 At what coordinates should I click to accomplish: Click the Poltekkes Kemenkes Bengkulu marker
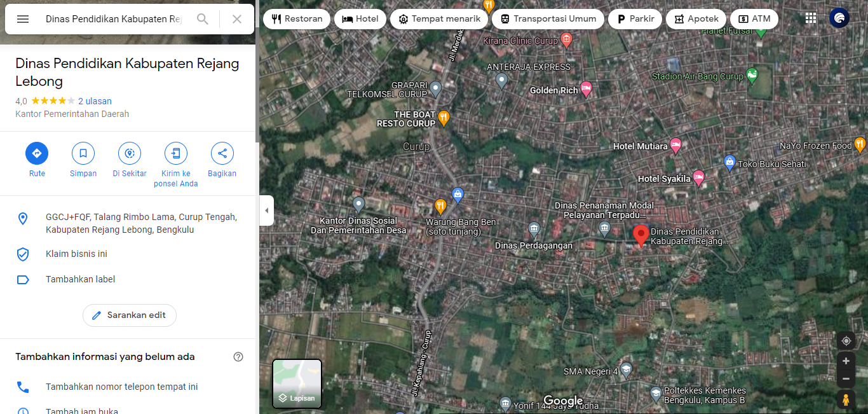(x=656, y=395)
